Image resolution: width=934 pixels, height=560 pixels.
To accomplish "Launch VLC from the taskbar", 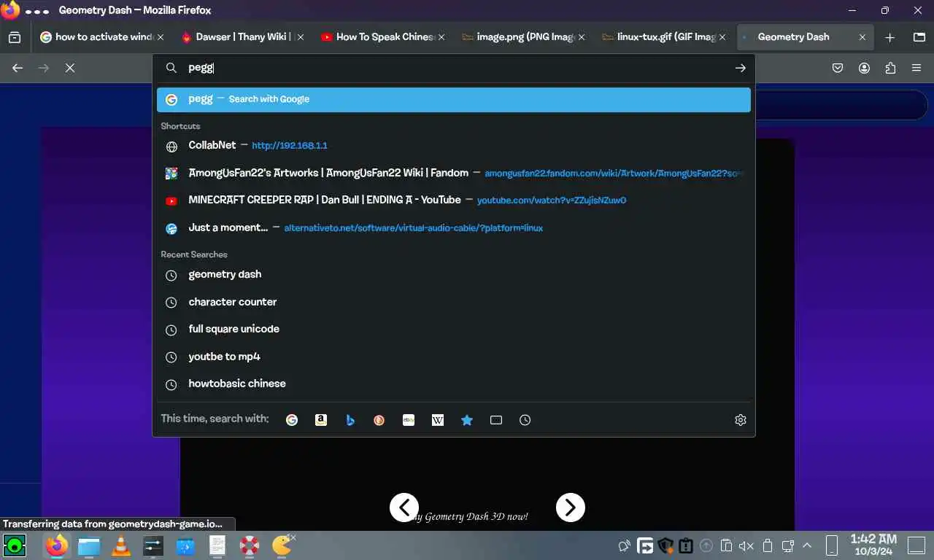I will [121, 545].
